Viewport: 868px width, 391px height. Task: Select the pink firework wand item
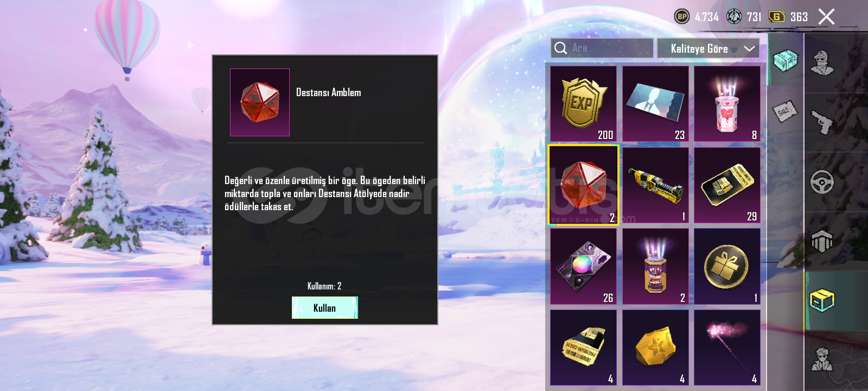tap(727, 348)
